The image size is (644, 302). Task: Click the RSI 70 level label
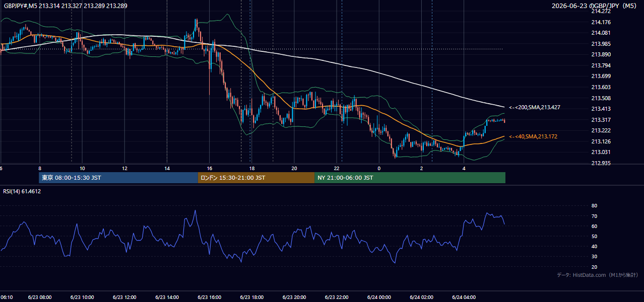pos(594,216)
